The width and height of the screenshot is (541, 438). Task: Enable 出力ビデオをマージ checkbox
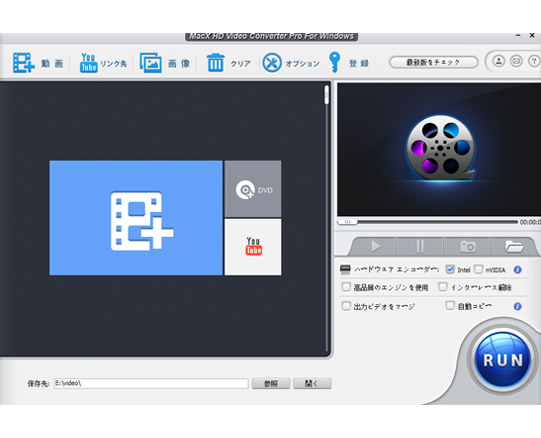click(x=346, y=306)
